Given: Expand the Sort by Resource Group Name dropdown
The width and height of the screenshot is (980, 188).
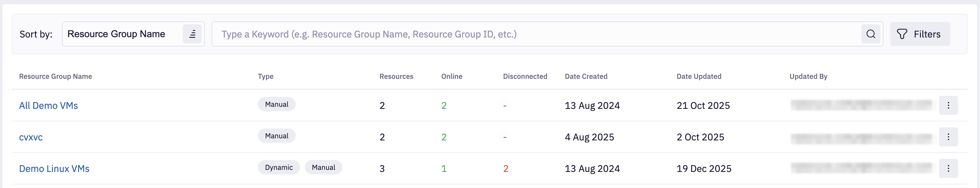Looking at the screenshot, I should [x=122, y=34].
